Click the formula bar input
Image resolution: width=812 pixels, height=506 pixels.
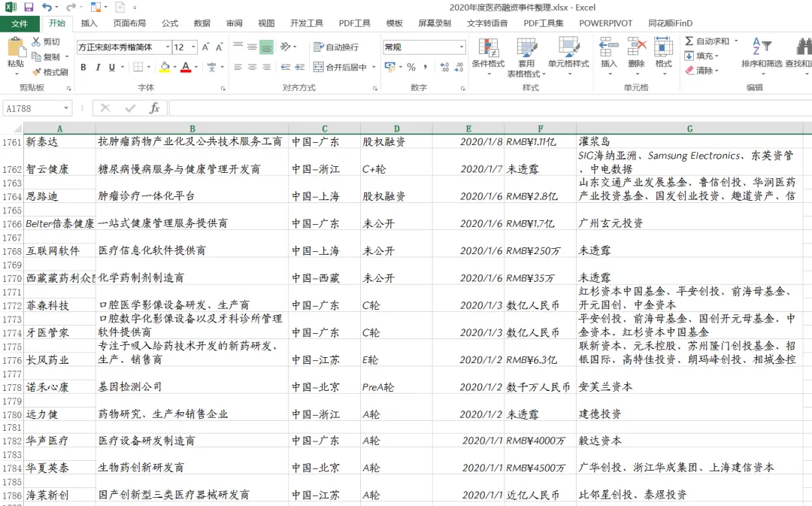point(490,108)
